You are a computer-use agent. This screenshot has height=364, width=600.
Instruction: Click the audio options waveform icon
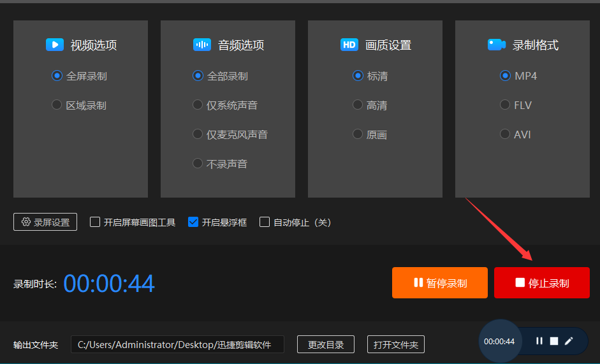pyautogui.click(x=202, y=45)
